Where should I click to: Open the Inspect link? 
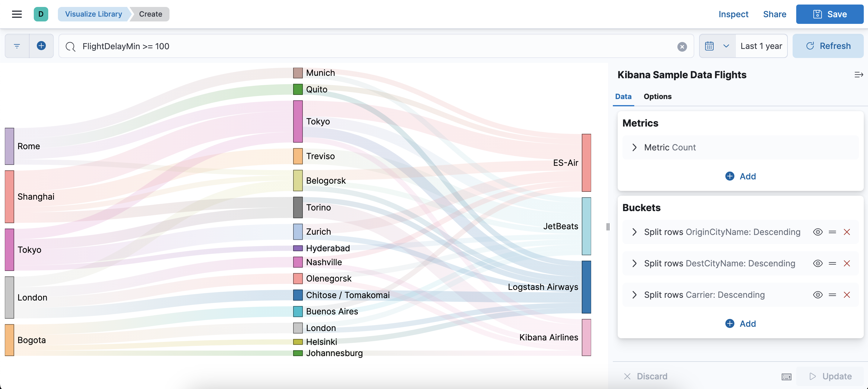point(733,14)
